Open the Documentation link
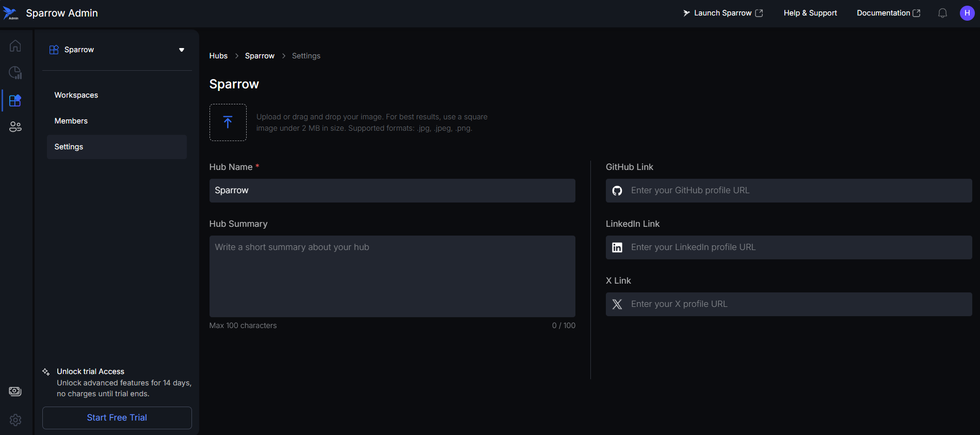 [x=888, y=13]
